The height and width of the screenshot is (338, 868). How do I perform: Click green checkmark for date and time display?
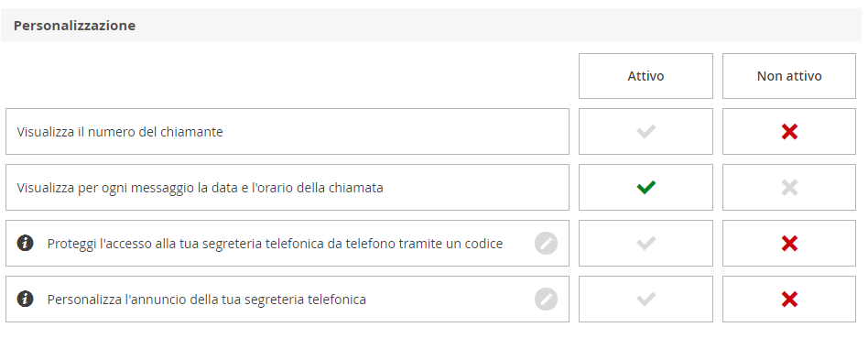point(646,187)
